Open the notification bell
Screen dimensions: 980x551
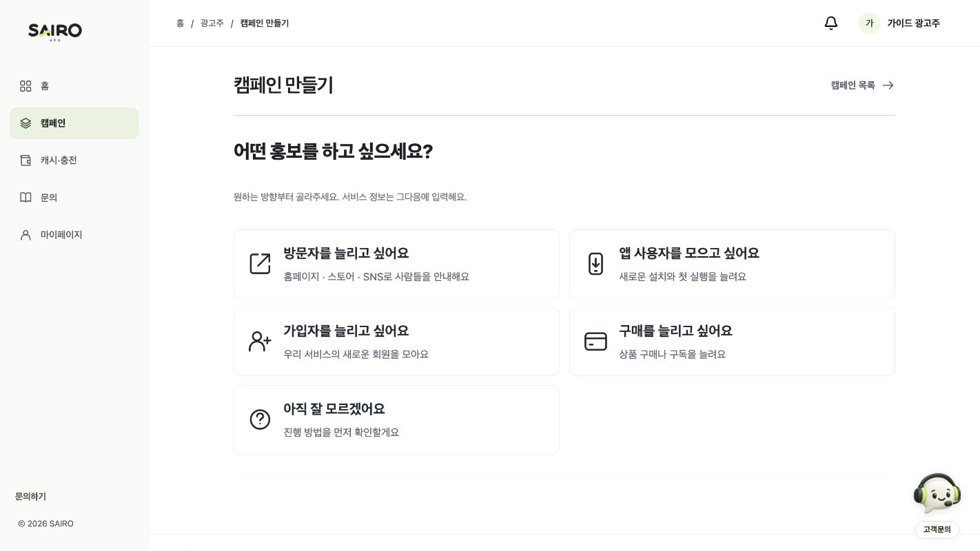pos(831,23)
